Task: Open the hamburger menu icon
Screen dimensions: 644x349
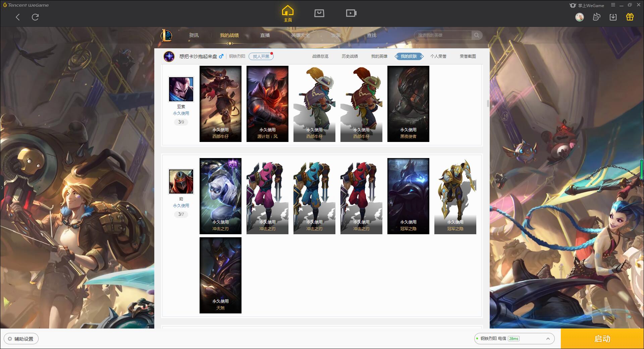Action: click(x=613, y=5)
